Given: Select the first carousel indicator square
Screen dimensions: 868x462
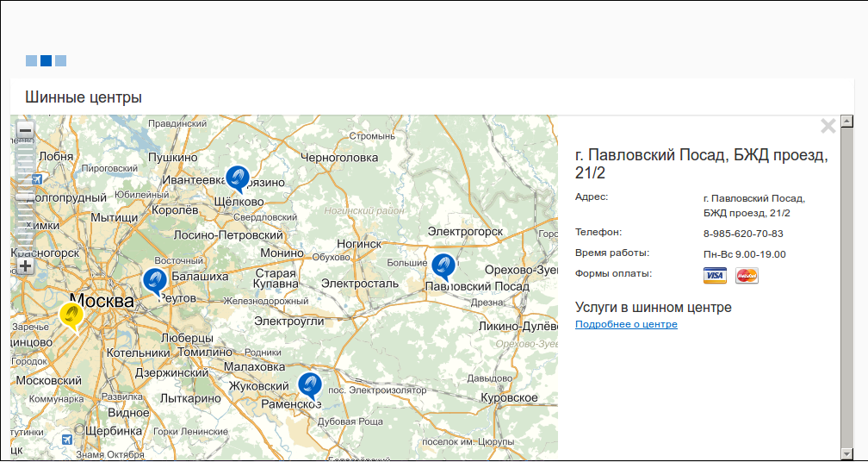Looking at the screenshot, I should tap(31, 61).
